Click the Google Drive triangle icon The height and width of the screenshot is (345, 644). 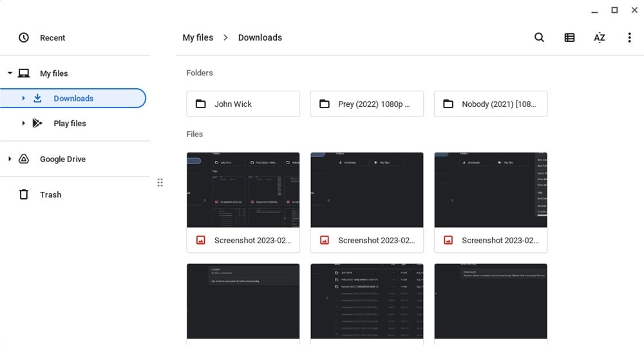point(24,159)
